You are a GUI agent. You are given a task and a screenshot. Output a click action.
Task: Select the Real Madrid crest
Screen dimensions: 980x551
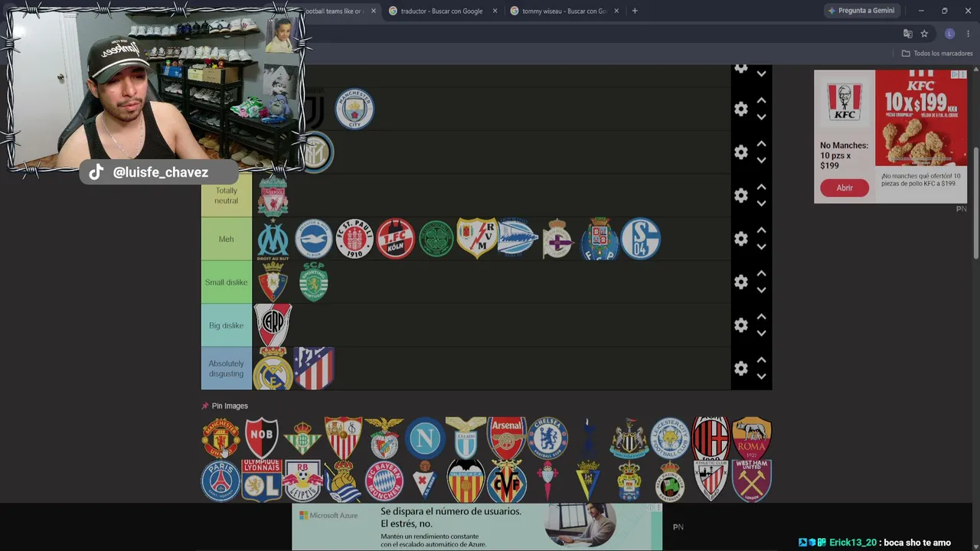273,369
